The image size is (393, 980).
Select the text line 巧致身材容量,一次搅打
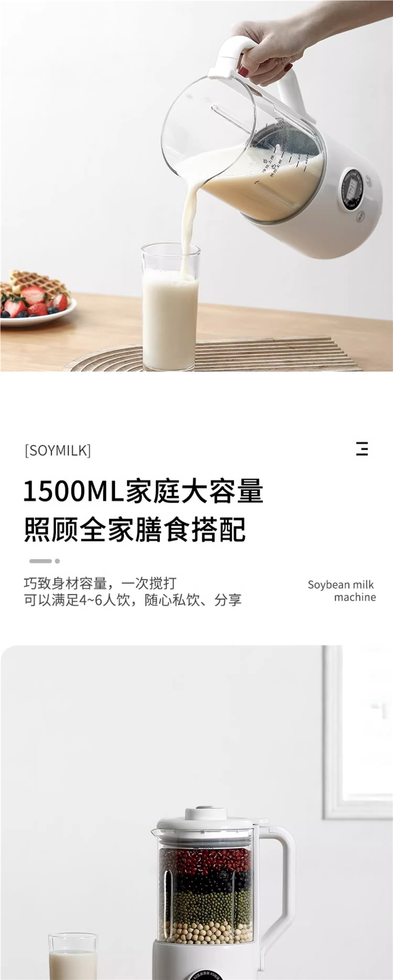point(100,583)
